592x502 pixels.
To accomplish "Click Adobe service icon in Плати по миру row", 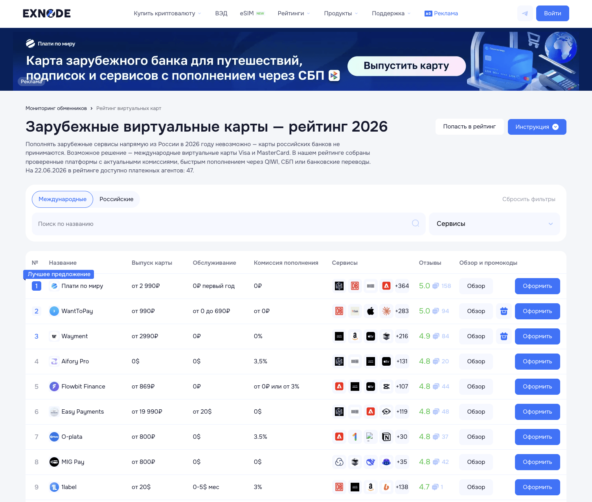I will [x=386, y=286].
